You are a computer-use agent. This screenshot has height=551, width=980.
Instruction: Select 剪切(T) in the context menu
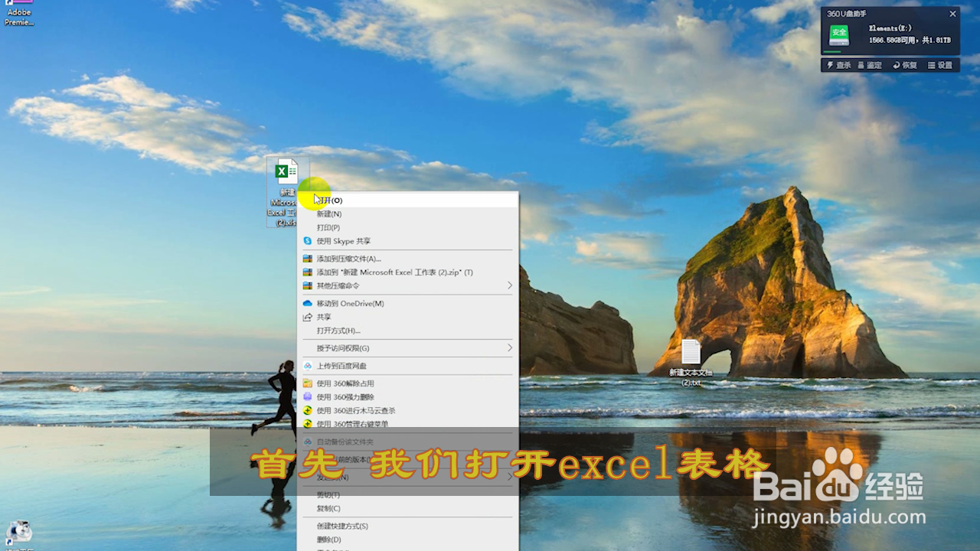(408, 495)
